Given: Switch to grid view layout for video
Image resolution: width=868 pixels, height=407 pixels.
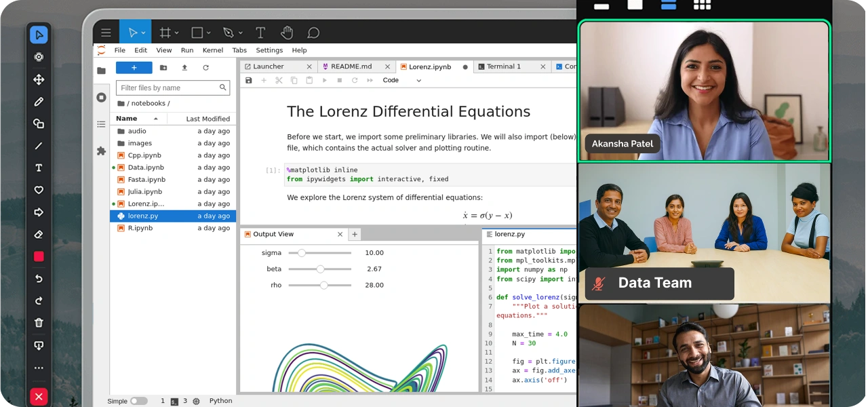Looking at the screenshot, I should [x=702, y=5].
